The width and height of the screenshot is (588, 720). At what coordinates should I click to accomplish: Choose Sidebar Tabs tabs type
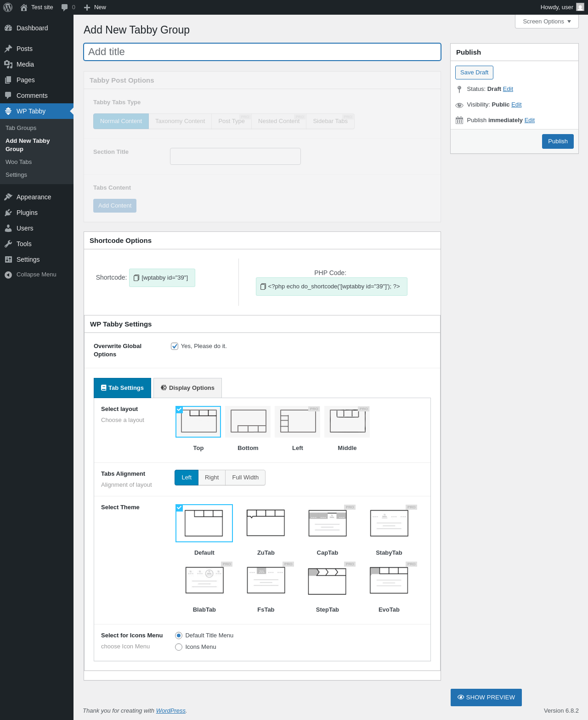pyautogui.click(x=330, y=121)
